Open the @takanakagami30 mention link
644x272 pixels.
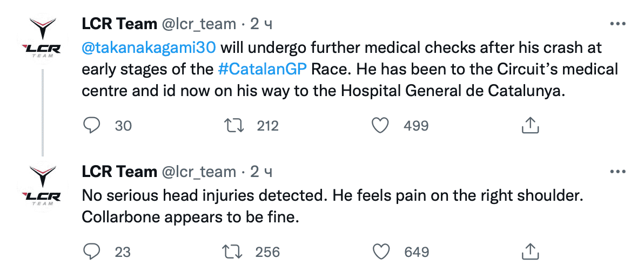[x=149, y=47]
